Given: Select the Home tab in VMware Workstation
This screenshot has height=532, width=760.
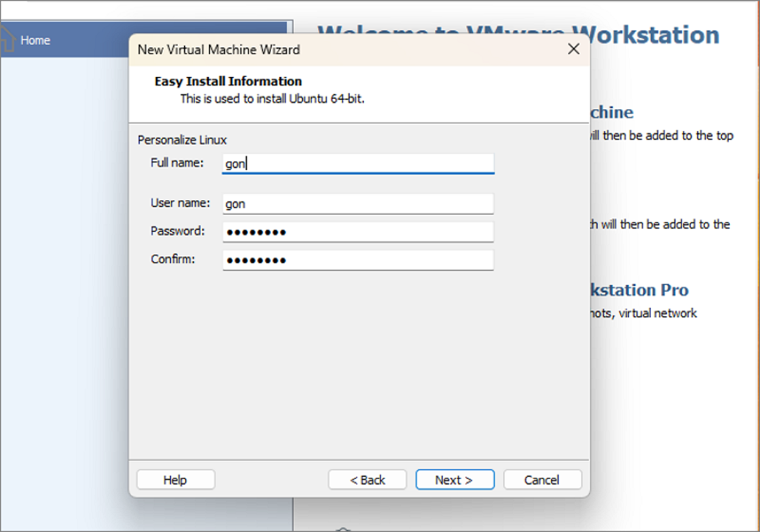Looking at the screenshot, I should (x=143, y=40).
